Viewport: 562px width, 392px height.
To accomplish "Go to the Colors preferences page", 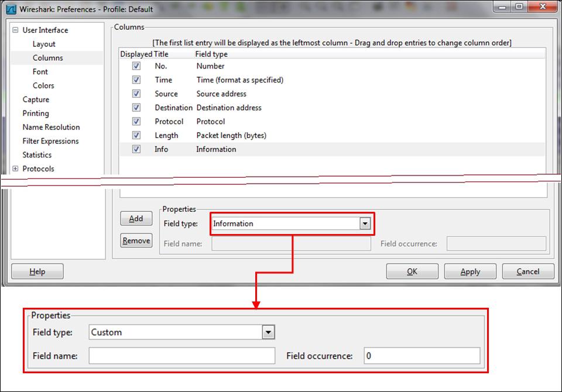I will [43, 85].
